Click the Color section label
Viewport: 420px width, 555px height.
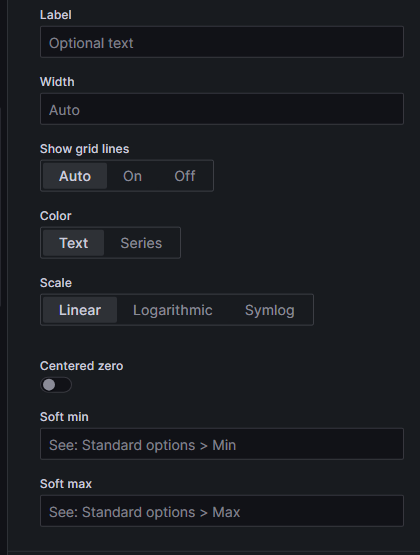(x=56, y=216)
